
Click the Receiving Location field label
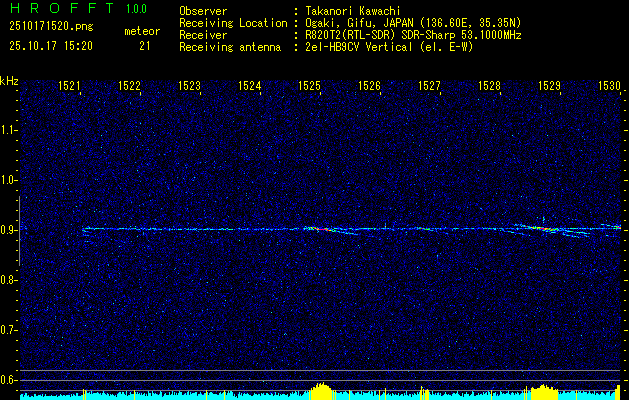pyautogui.click(x=233, y=23)
